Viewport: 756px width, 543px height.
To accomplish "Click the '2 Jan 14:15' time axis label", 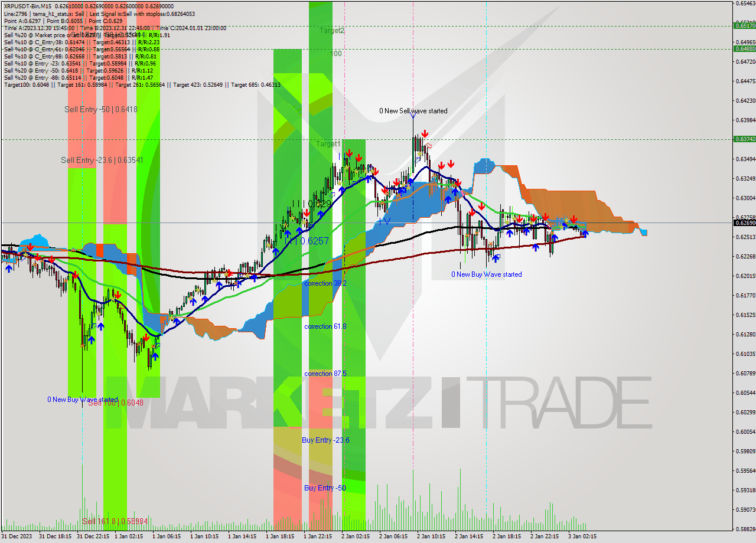I will click(x=469, y=537).
